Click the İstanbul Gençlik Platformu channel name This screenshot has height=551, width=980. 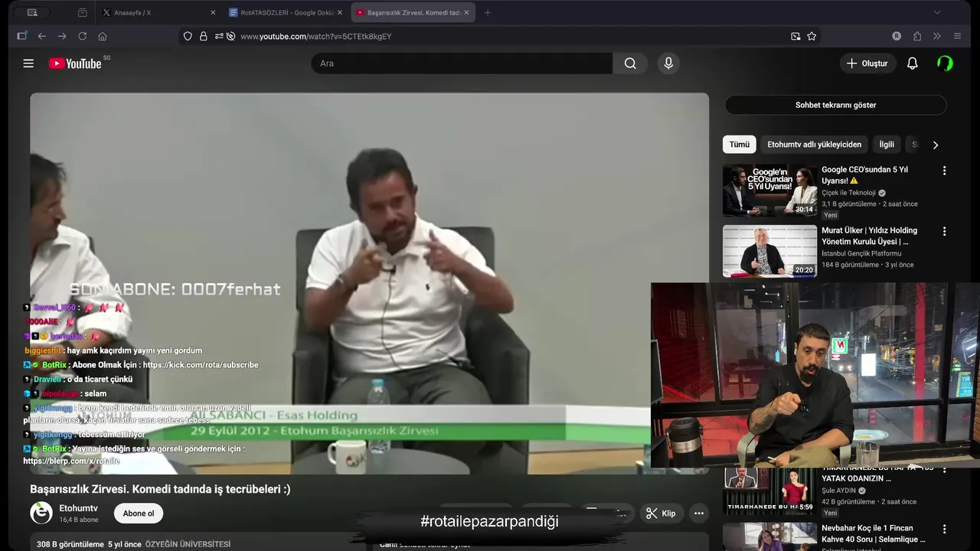point(861,253)
